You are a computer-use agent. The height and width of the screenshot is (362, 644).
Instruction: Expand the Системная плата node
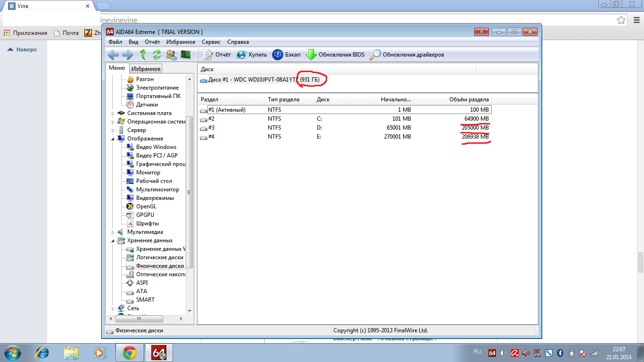tap(113, 114)
